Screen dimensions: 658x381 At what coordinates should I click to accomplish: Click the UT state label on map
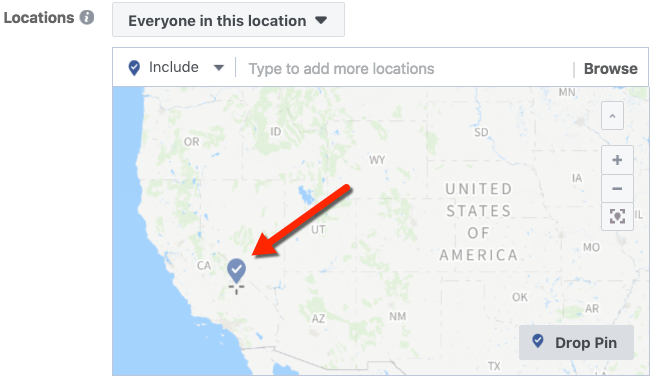coord(318,230)
